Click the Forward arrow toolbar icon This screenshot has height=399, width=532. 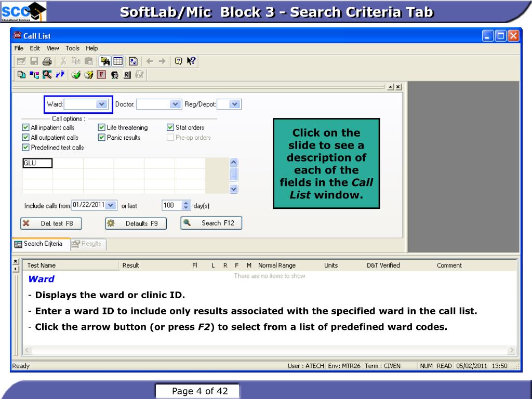[x=162, y=61]
